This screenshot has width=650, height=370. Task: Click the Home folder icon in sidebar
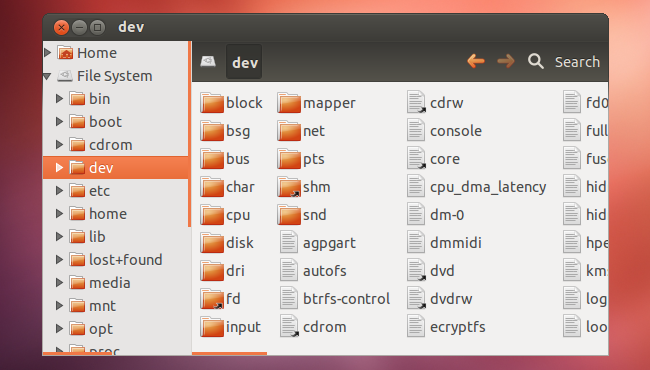pos(65,53)
